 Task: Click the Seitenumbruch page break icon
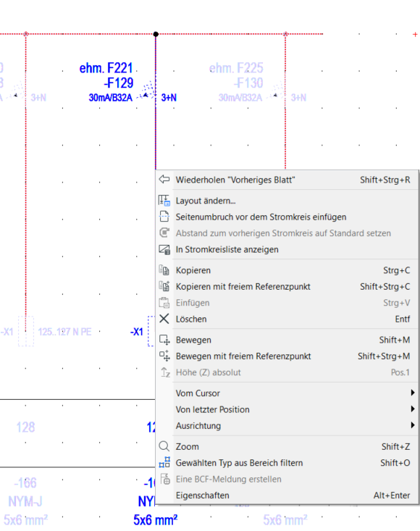tap(164, 217)
